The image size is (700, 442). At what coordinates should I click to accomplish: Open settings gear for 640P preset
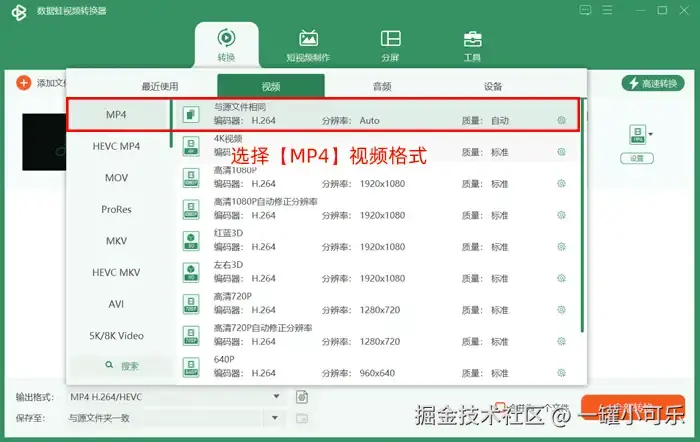[x=562, y=373]
